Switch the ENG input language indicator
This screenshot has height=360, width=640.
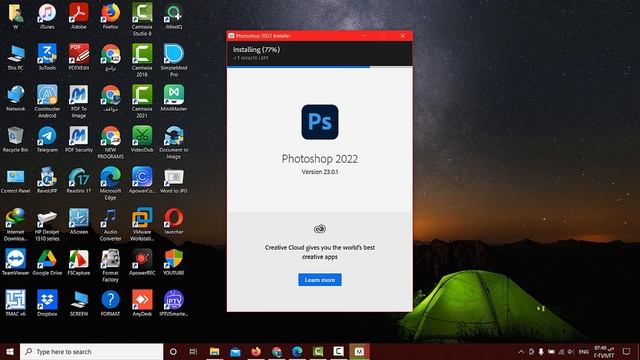(584, 351)
